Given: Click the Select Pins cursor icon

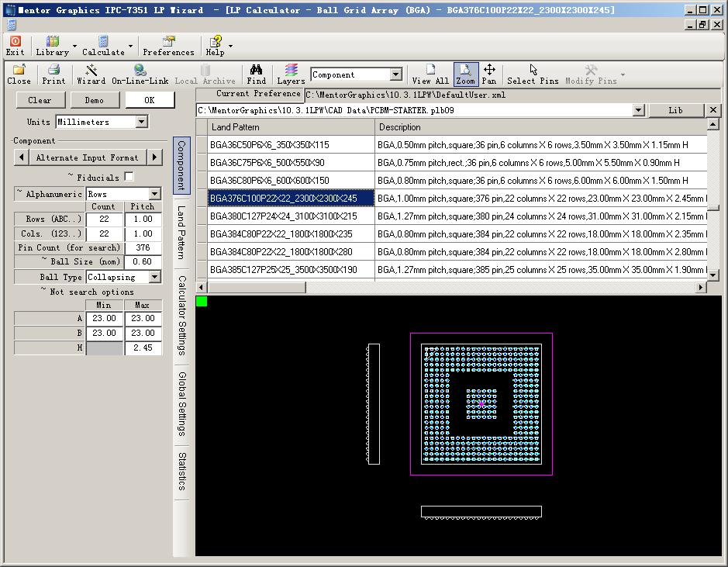Looking at the screenshot, I should pyautogui.click(x=533, y=70).
